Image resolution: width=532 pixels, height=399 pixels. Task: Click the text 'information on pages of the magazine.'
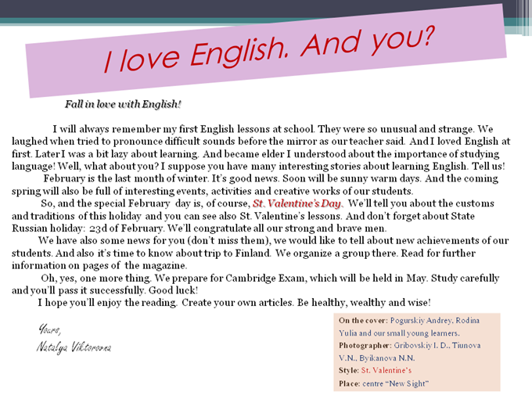[x=99, y=265]
